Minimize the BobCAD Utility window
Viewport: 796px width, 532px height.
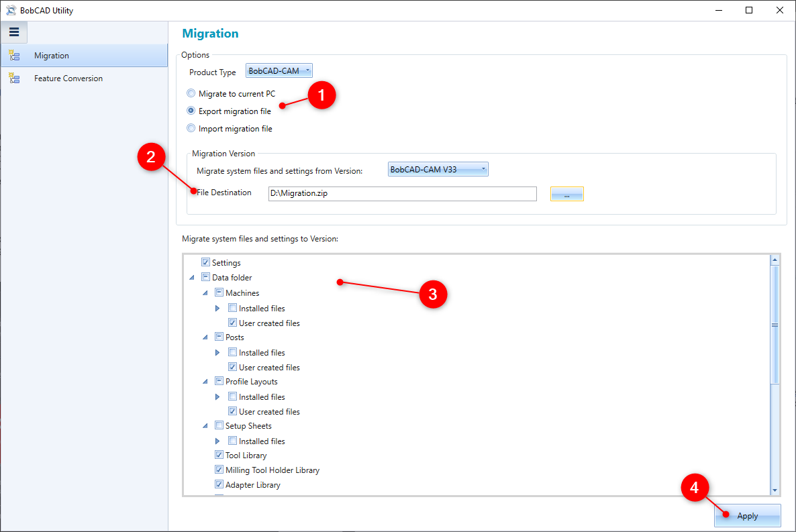(719, 10)
